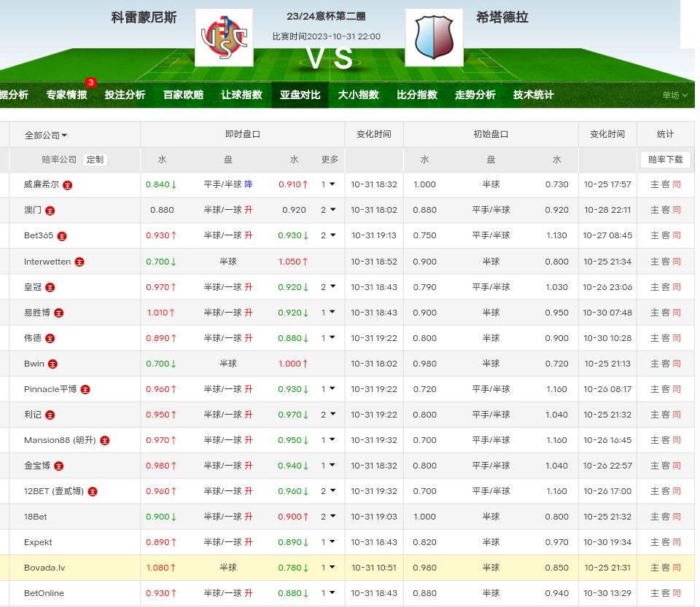Click the 希塔德拉 away team logo
The image size is (700, 607).
pyautogui.click(x=434, y=37)
